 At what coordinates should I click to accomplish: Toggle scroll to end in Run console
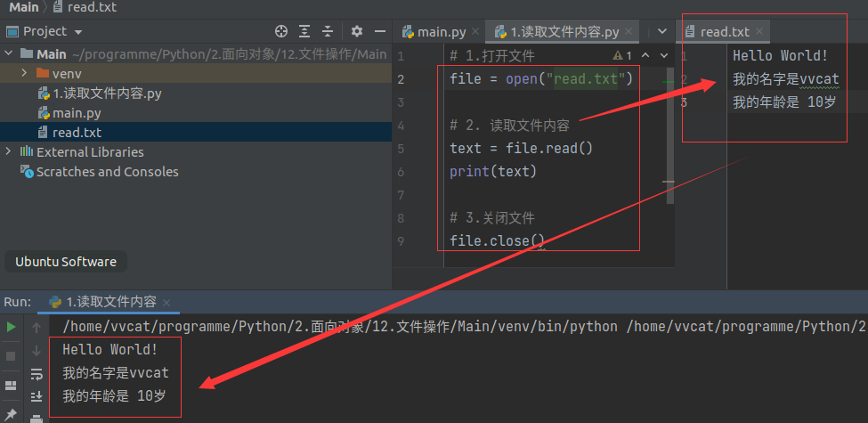pos(37,396)
